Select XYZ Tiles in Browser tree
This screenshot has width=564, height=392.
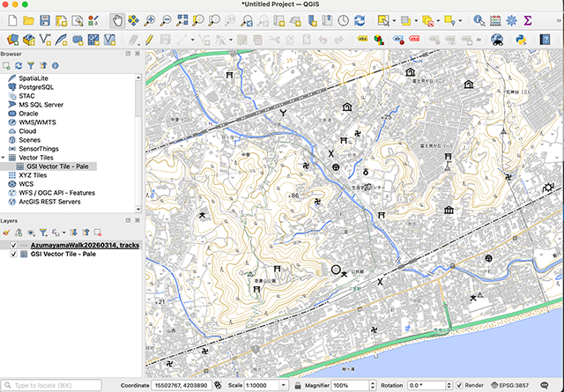click(x=33, y=175)
